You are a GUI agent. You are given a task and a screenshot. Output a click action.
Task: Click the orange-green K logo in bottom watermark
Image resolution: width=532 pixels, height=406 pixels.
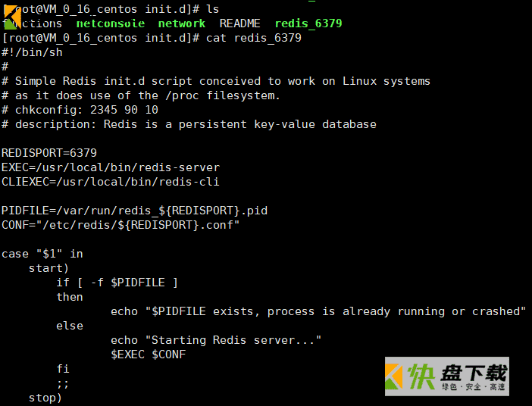click(x=394, y=376)
